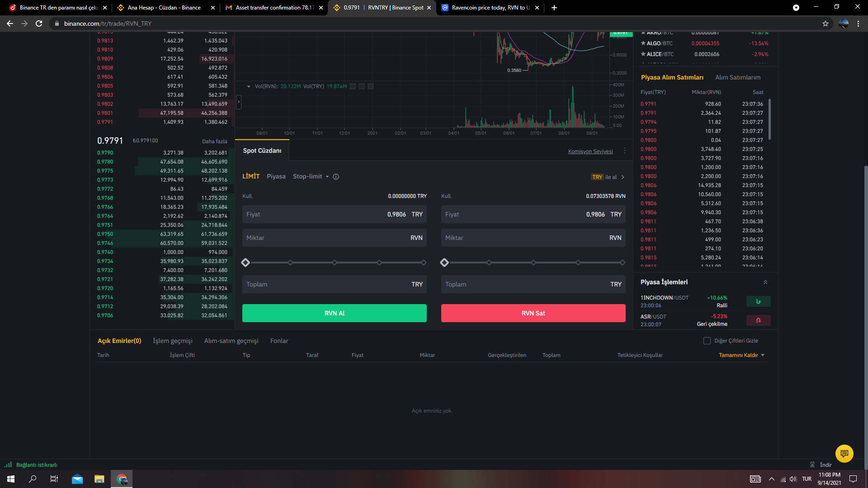
Task: Collapse the Vol indicator legend arrow
Action: 249,86
